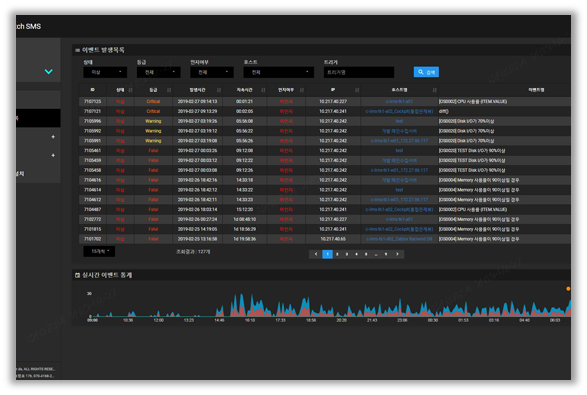Go to page 5 in pagination
The width and height of the screenshot is (587, 395).
coord(366,254)
